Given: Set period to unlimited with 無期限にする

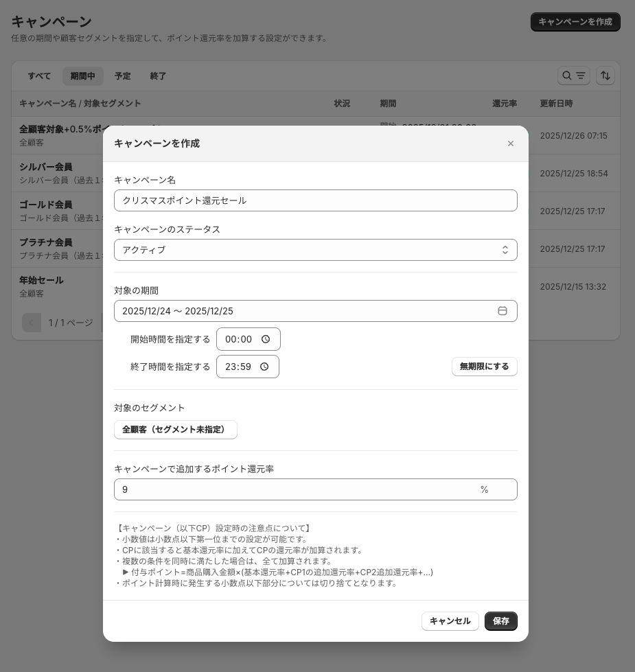Looking at the screenshot, I should 484,367.
